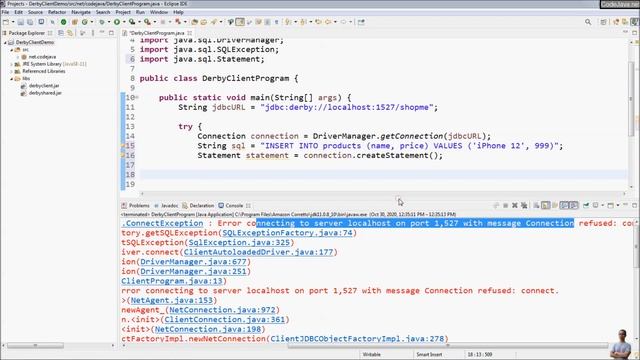640x360 pixels.
Task: Click the Coverage launch icon
Action: (x=132, y=22)
